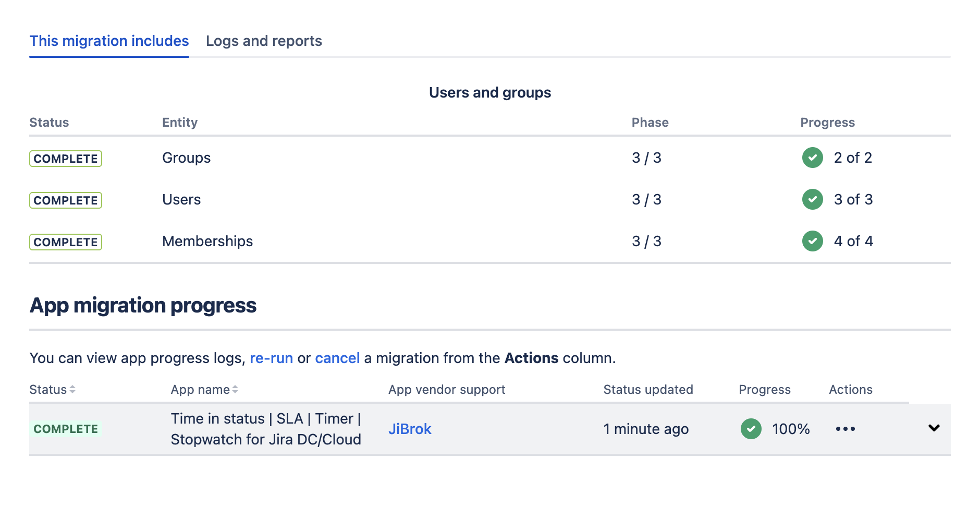
Task: Select the This migration includes tab
Action: 109,41
